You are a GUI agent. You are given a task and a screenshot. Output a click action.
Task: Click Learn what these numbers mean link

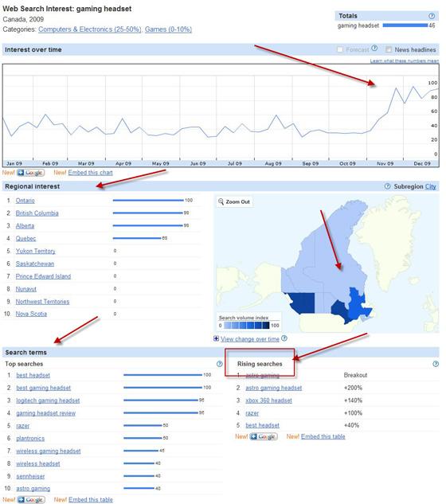[x=405, y=61]
